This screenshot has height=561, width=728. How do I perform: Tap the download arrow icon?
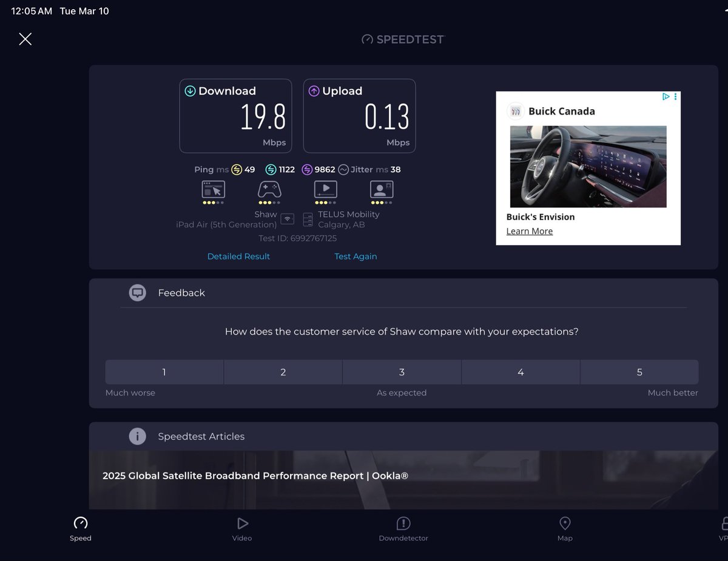point(190,91)
